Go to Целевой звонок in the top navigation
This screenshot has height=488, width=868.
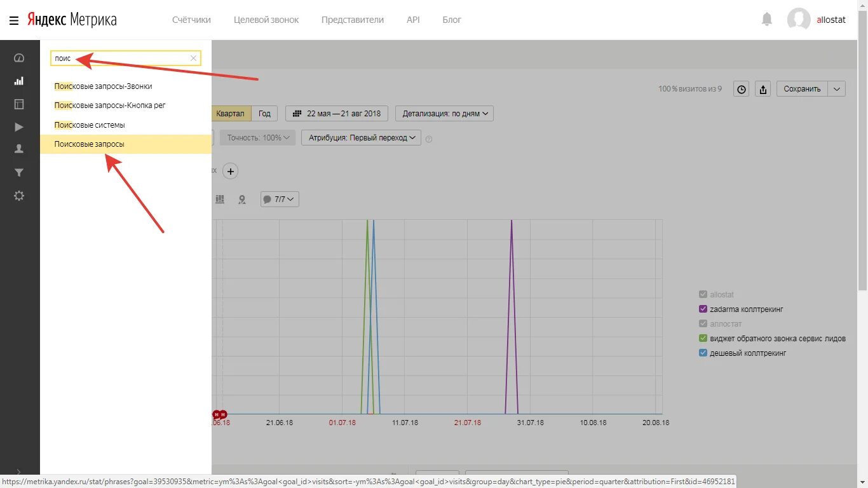266,20
